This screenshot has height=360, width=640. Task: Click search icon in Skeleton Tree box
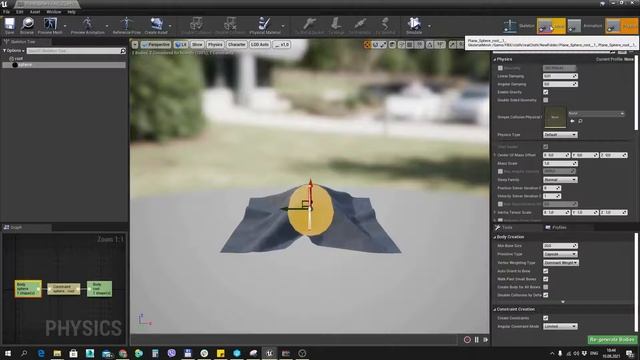[123, 51]
